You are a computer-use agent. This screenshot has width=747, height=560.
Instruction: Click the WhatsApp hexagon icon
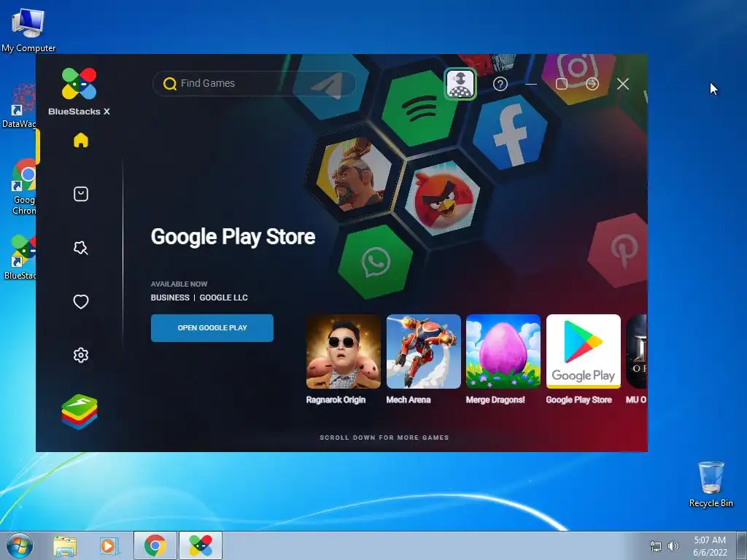376,262
